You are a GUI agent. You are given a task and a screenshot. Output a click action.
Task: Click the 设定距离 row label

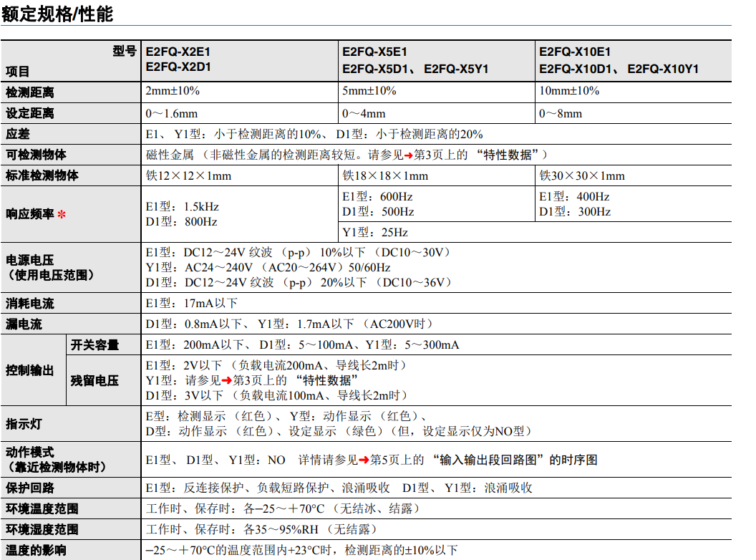[30, 113]
